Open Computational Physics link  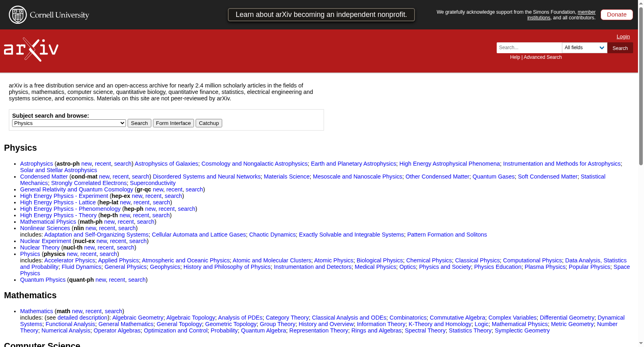coord(533,260)
